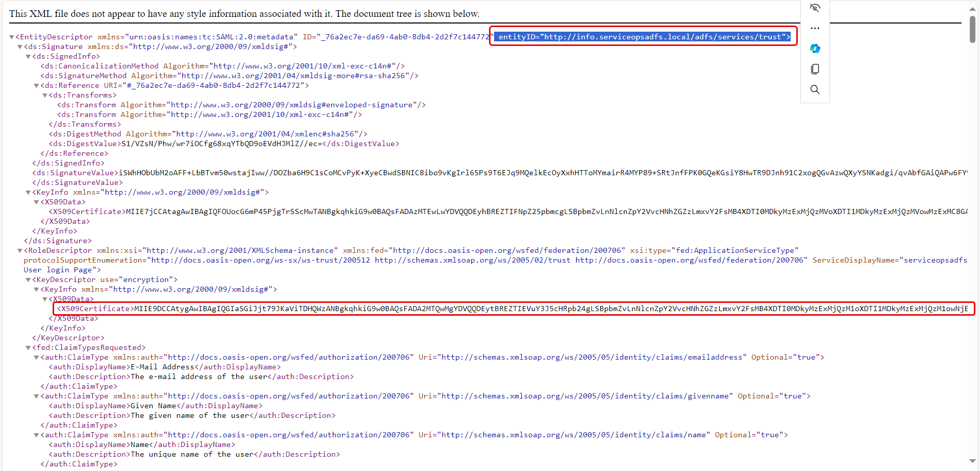980x471 pixels.
Task: Collapse the emailaddress ClaimType node
Action: [x=36, y=357]
